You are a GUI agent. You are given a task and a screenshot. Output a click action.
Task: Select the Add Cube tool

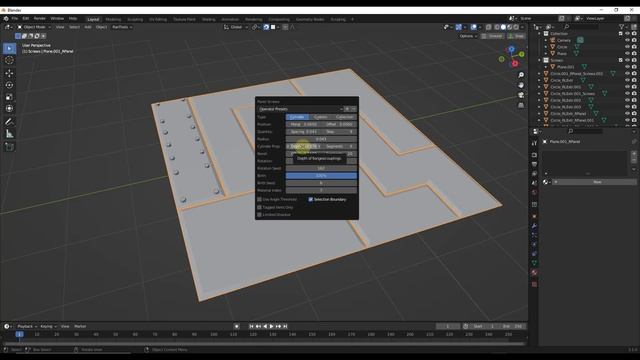(9, 147)
